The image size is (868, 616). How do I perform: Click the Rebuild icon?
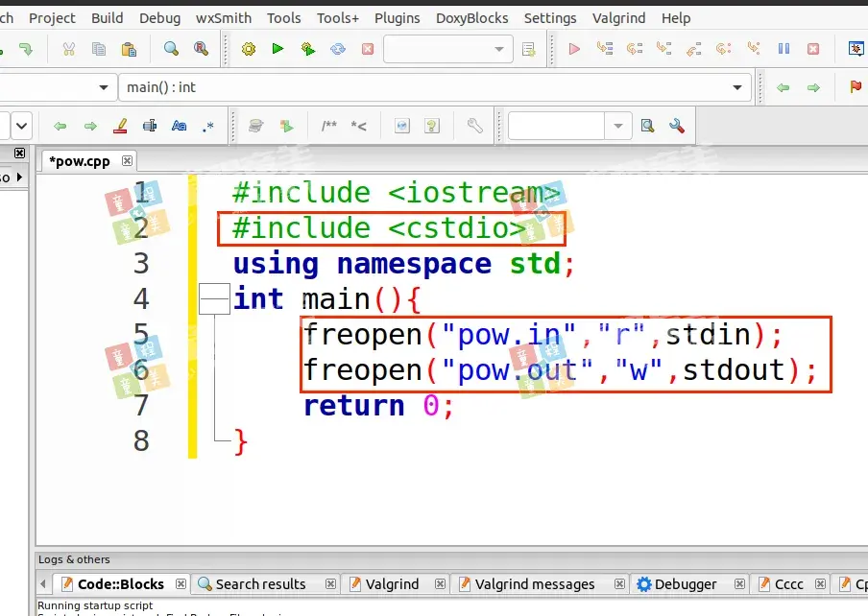pos(338,49)
